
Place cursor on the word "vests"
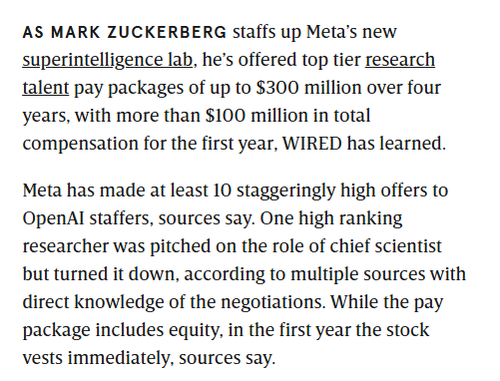[x=43, y=358]
